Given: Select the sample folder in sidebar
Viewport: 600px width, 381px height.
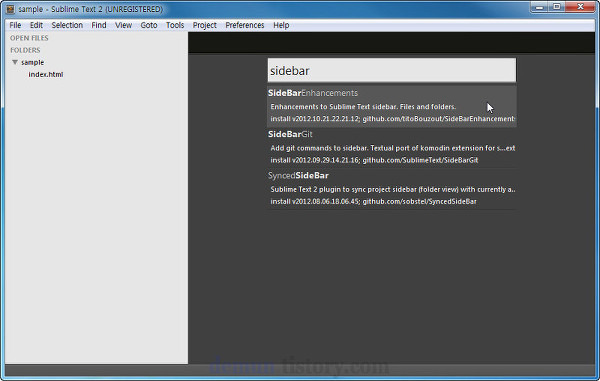Looking at the screenshot, I should [33, 62].
